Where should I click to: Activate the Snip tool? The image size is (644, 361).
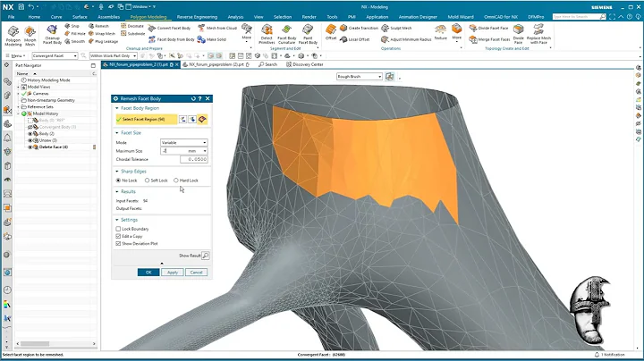72,26
